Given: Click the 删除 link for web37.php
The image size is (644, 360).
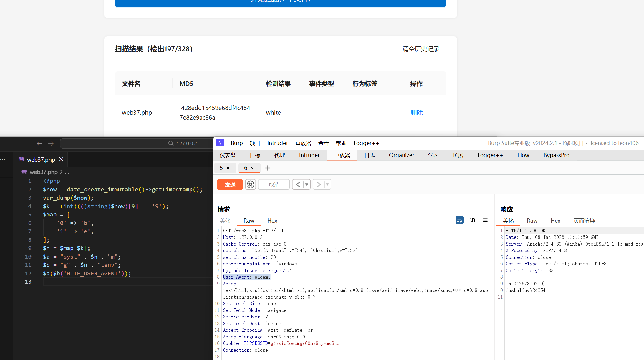Looking at the screenshot, I should pos(416,113).
